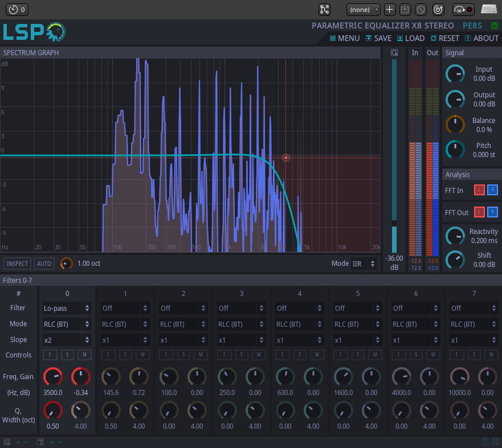Mute filter 0 with M button
Screen dimensions: 502x448
point(84,355)
